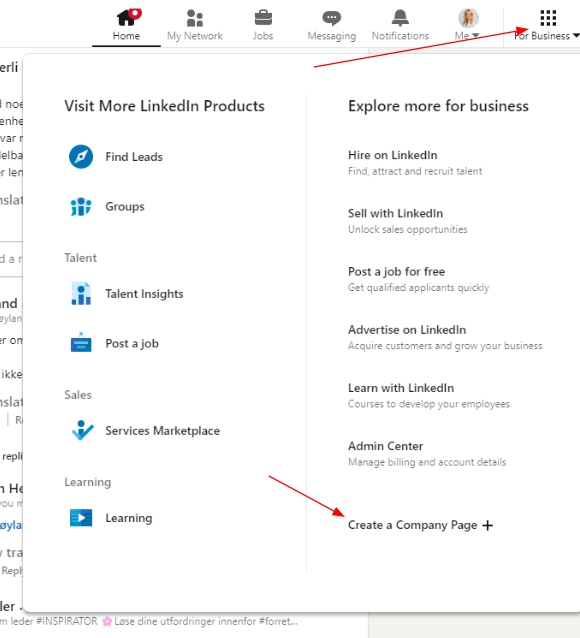Click the Talent section label

point(80,258)
